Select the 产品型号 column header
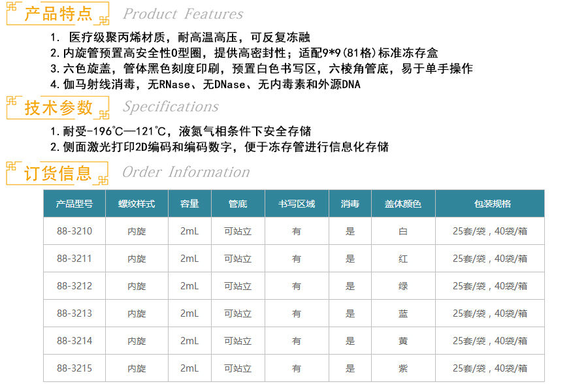 (74, 204)
